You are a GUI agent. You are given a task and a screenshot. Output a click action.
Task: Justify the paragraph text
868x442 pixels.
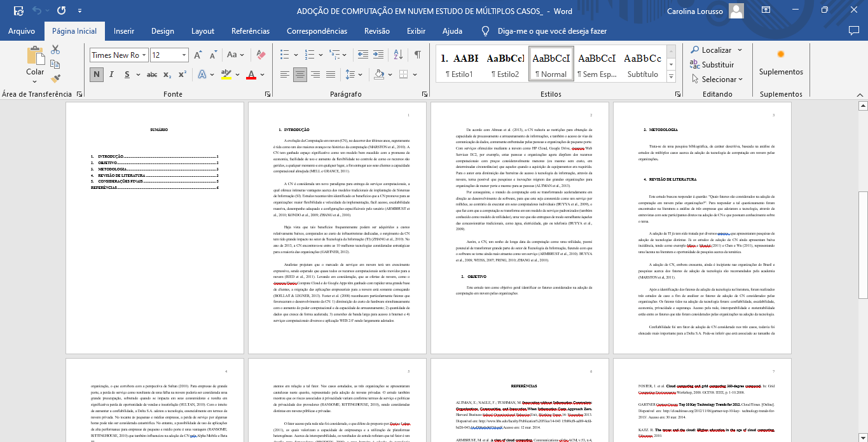[330, 75]
